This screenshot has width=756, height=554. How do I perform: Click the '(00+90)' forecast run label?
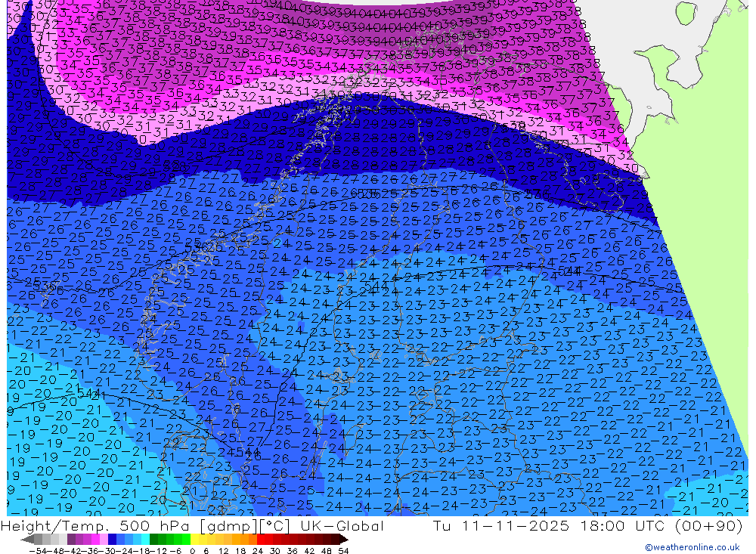[x=709, y=525]
